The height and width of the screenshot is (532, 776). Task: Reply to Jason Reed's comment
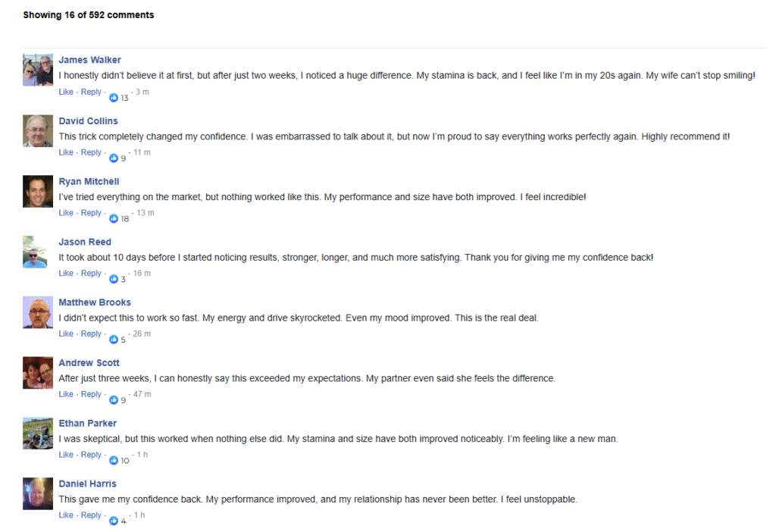pyautogui.click(x=91, y=274)
